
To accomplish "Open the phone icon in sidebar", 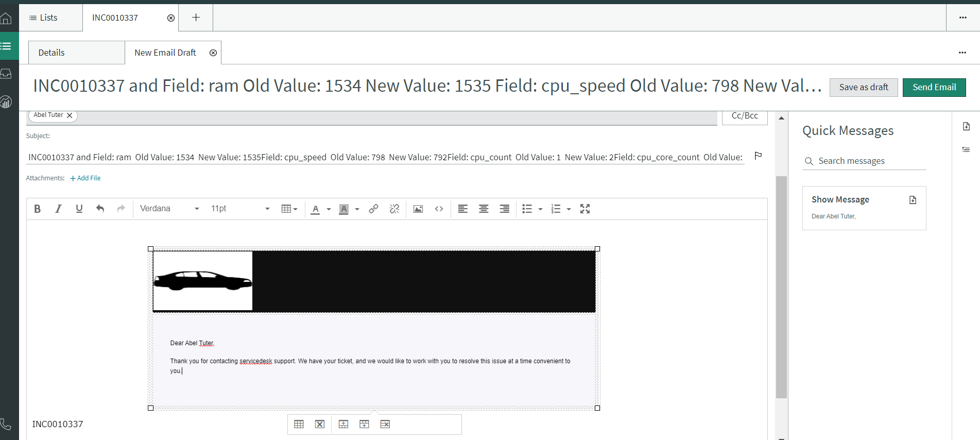I will click(6, 424).
